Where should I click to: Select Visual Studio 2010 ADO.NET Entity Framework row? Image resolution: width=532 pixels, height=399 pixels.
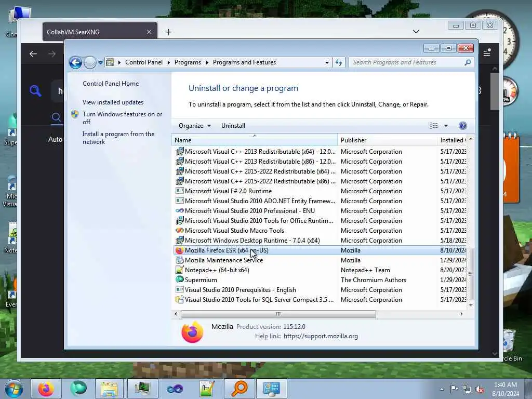320,201
